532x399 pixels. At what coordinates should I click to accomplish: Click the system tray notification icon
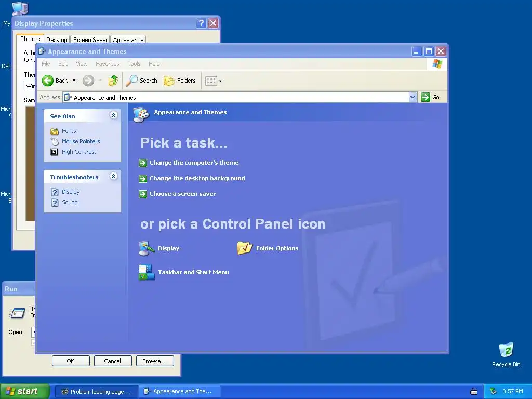pos(493,392)
